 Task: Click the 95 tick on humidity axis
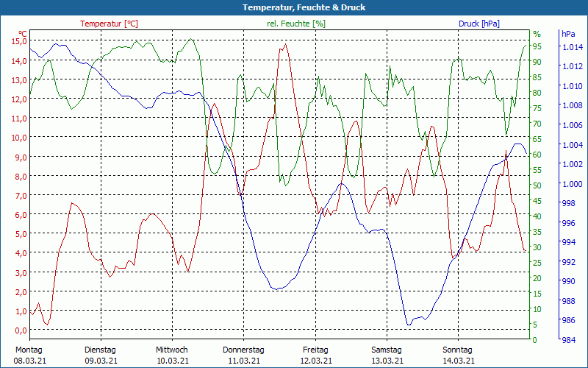(x=537, y=46)
